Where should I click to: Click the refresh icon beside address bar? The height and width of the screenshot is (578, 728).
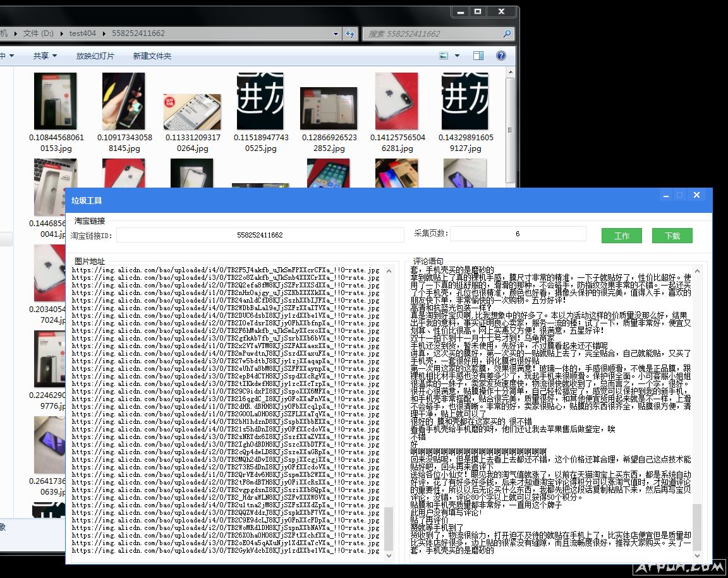pyautogui.click(x=350, y=33)
